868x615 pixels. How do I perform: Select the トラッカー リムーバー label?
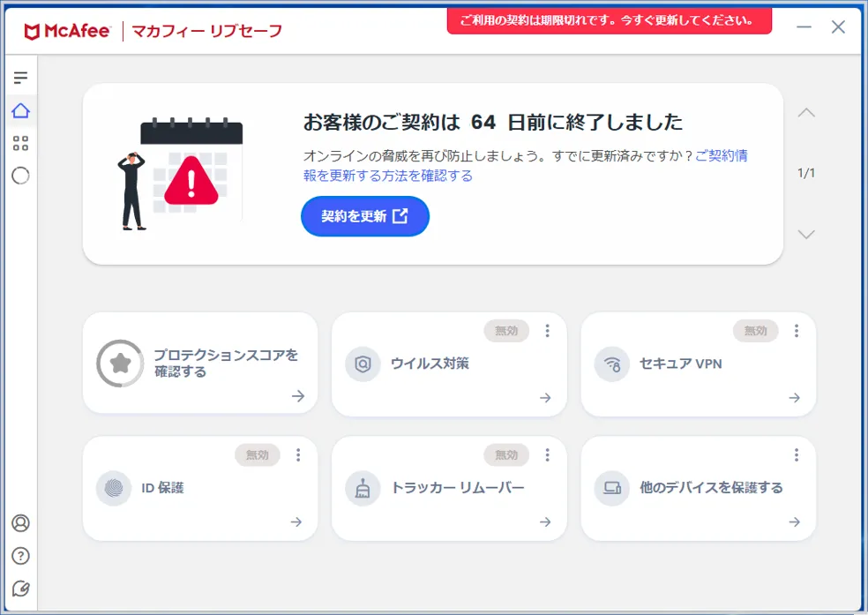[457, 488]
